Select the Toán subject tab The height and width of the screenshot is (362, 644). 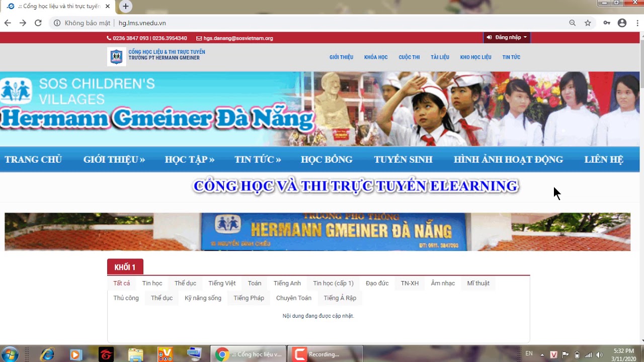(255, 284)
